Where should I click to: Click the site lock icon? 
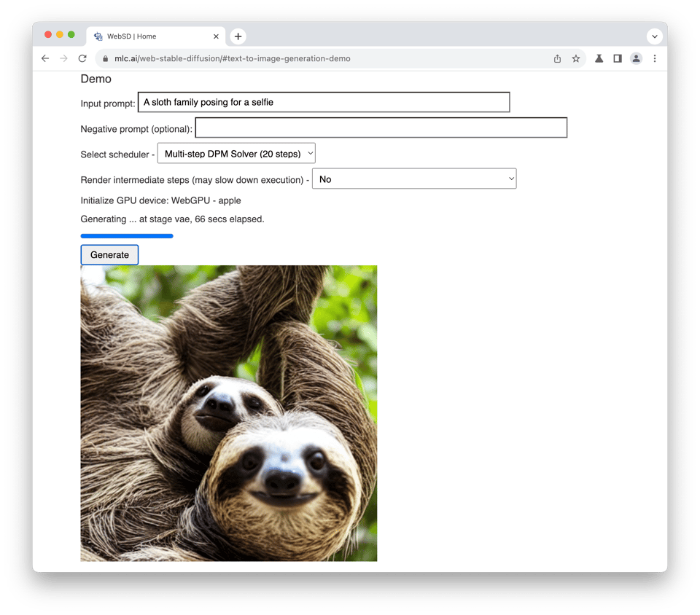(x=105, y=58)
